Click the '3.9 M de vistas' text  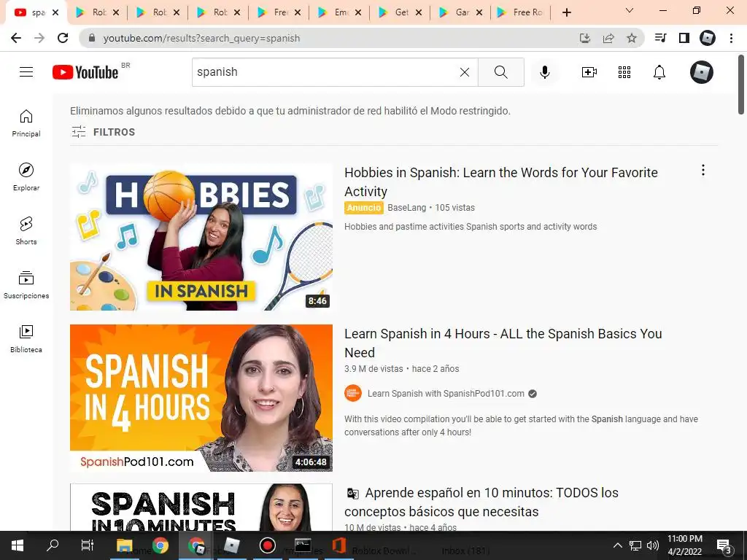click(x=373, y=368)
